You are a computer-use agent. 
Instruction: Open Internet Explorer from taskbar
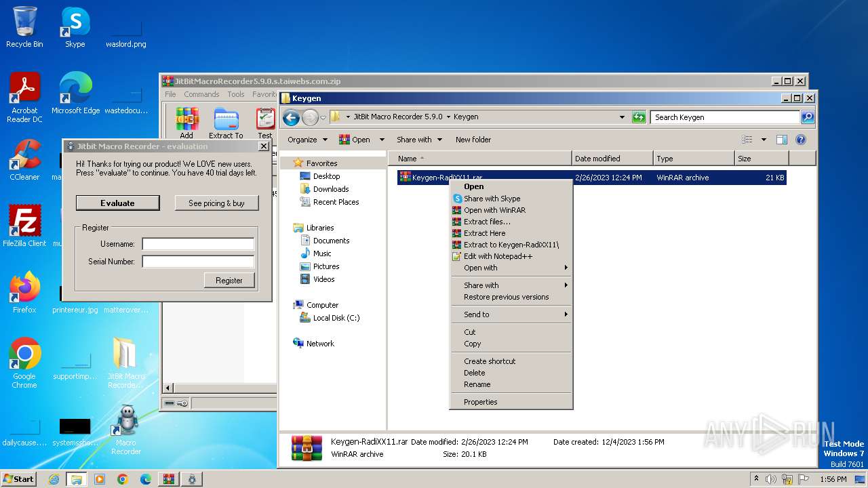(54, 479)
